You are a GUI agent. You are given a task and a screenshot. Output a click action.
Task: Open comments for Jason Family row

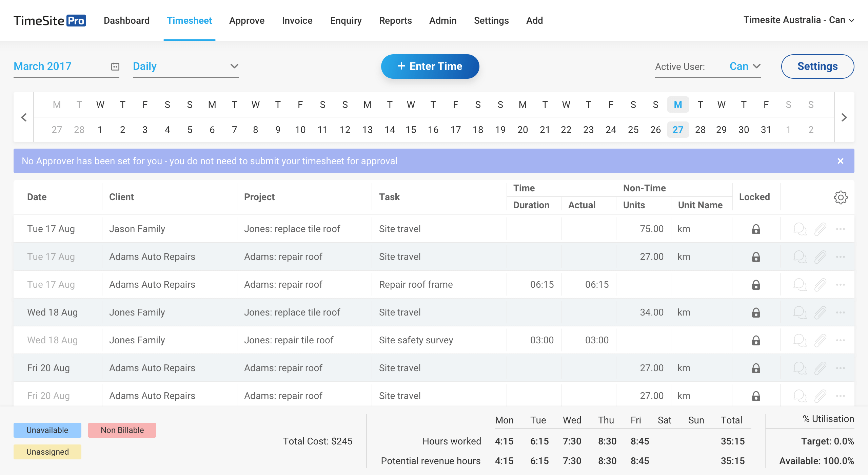[x=800, y=229]
